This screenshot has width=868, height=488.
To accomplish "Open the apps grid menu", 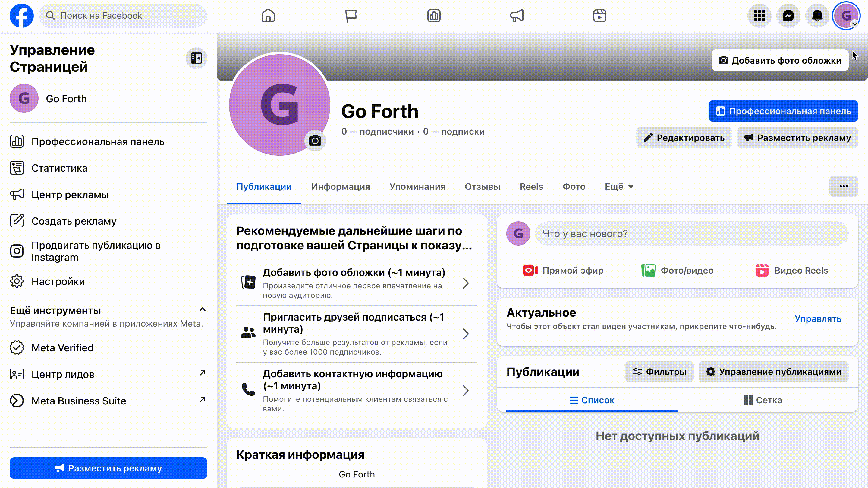I will pyautogui.click(x=759, y=16).
